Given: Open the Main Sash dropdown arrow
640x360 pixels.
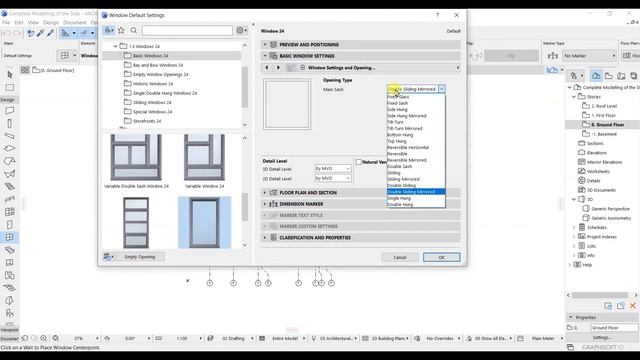Looking at the screenshot, I should 442,89.
